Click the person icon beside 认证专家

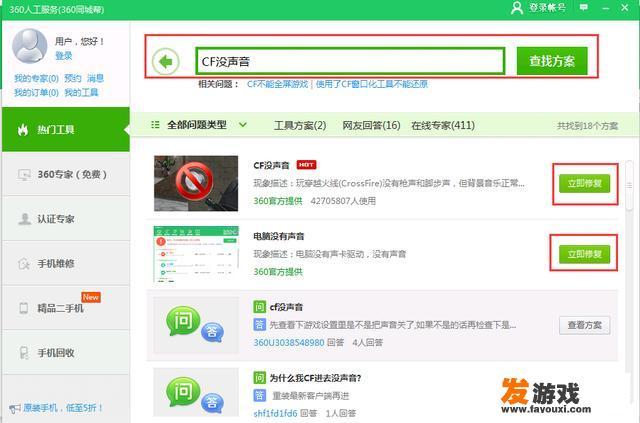(24, 219)
